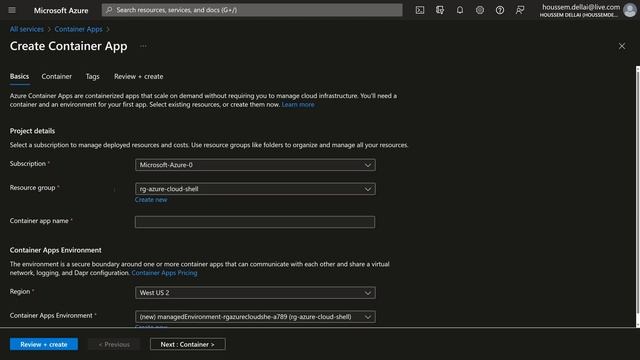Open Cloud Shell from top bar
Screen dimensions: 640x360
click(420, 10)
